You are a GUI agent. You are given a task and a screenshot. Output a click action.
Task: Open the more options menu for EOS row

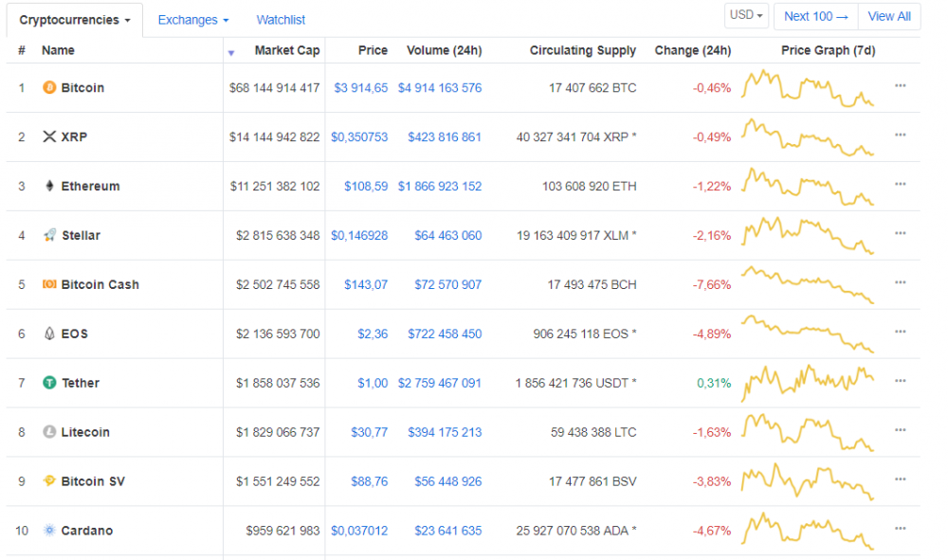pos(901,331)
